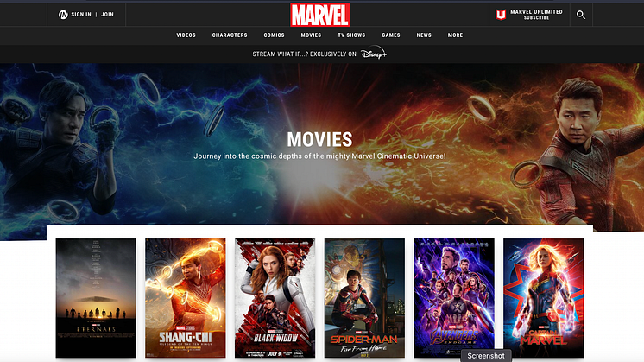Subscribe to Marvel Unlimited
The height and width of the screenshot is (362, 644).
(536, 18)
